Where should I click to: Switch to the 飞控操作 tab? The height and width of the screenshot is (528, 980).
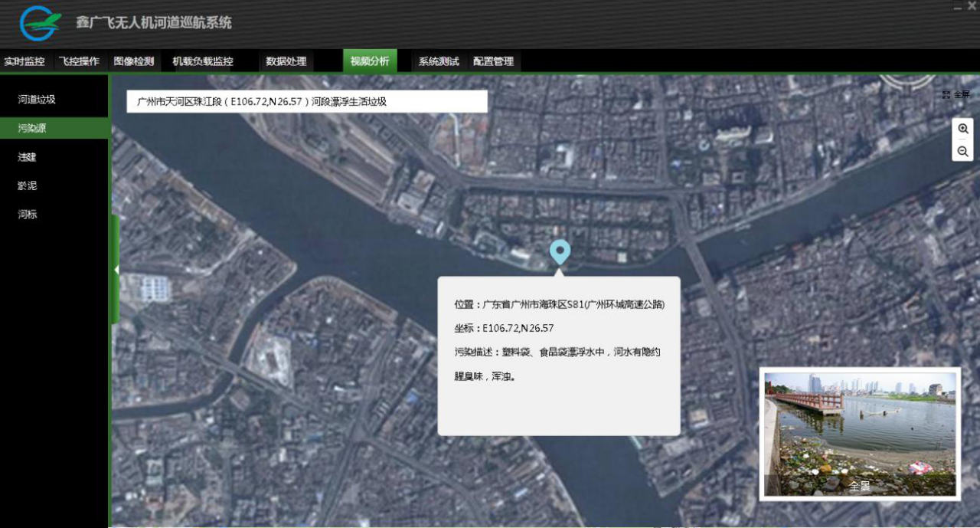pyautogui.click(x=79, y=61)
